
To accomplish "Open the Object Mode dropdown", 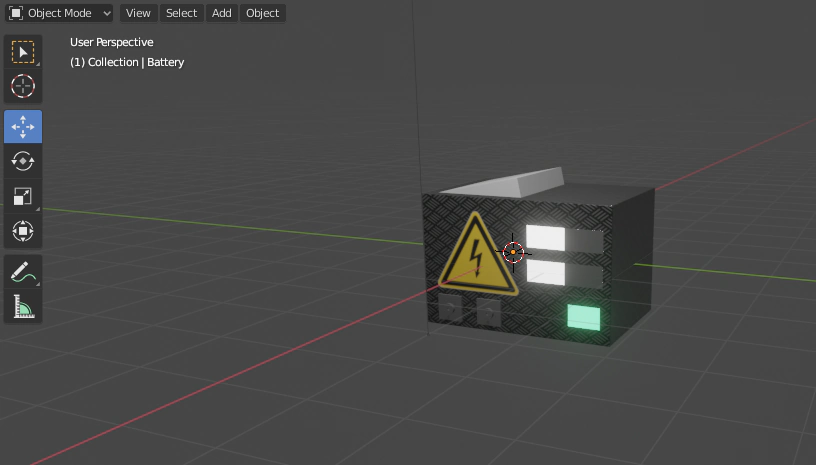I will (60, 13).
